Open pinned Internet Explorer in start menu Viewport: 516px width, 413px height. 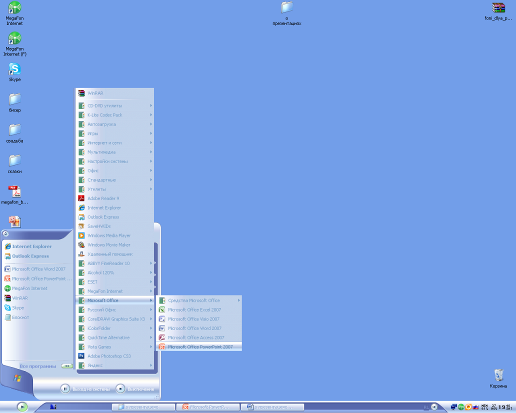coord(37,246)
